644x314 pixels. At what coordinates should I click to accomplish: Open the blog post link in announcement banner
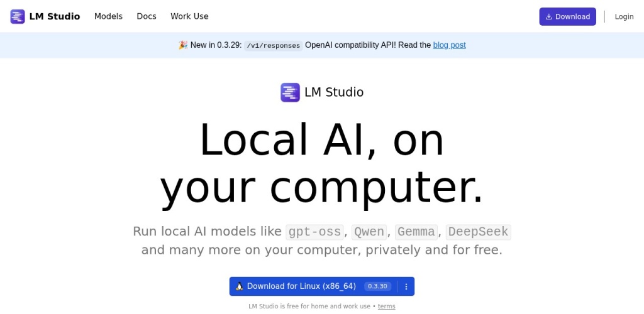point(449,45)
